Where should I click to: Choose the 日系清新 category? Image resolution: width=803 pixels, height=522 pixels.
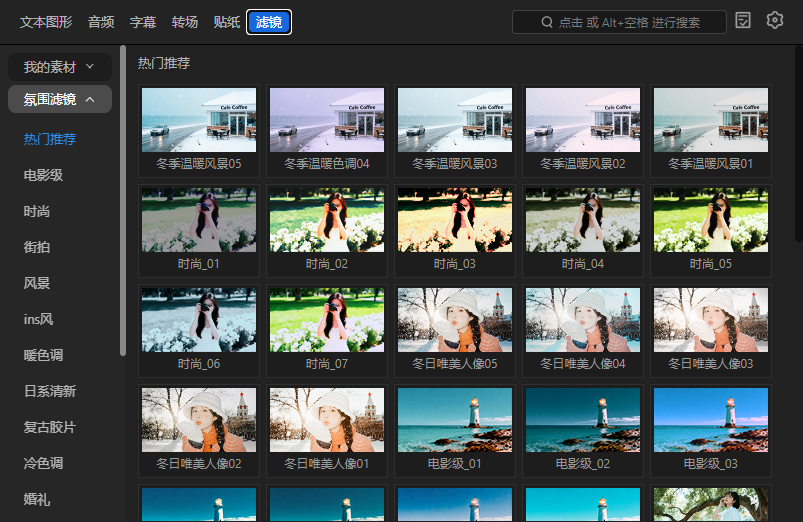point(50,391)
